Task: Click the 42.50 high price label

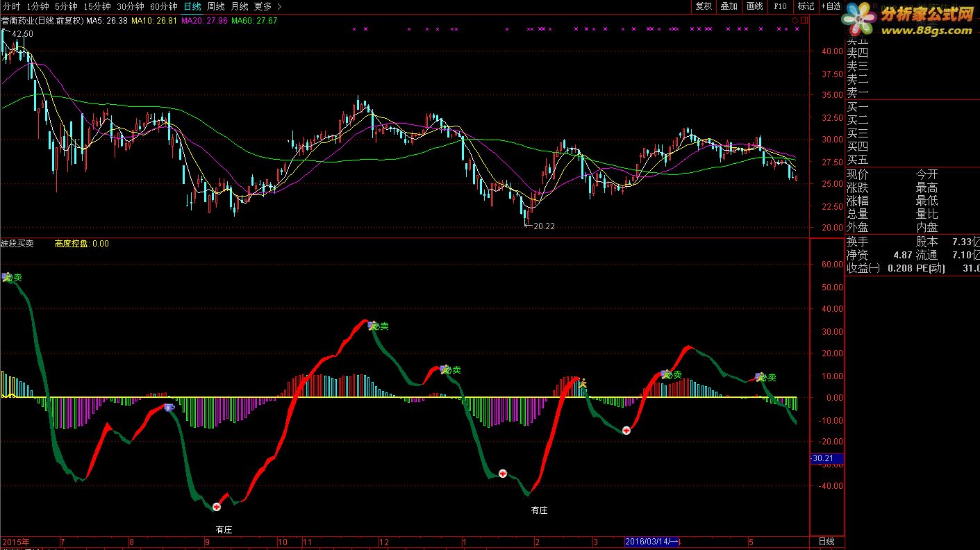Action: (23, 33)
